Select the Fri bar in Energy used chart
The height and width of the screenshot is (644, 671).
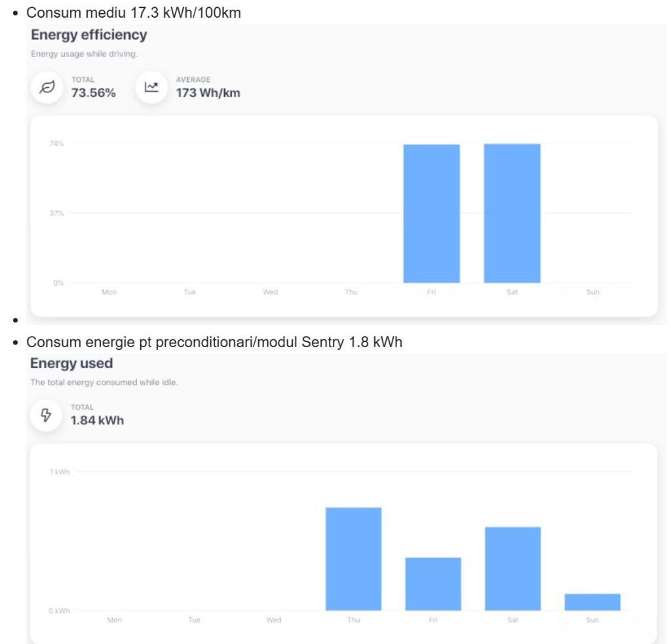(x=433, y=584)
